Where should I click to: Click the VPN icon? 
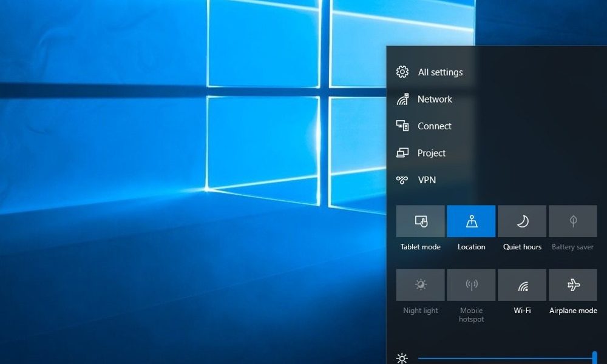pyautogui.click(x=402, y=180)
